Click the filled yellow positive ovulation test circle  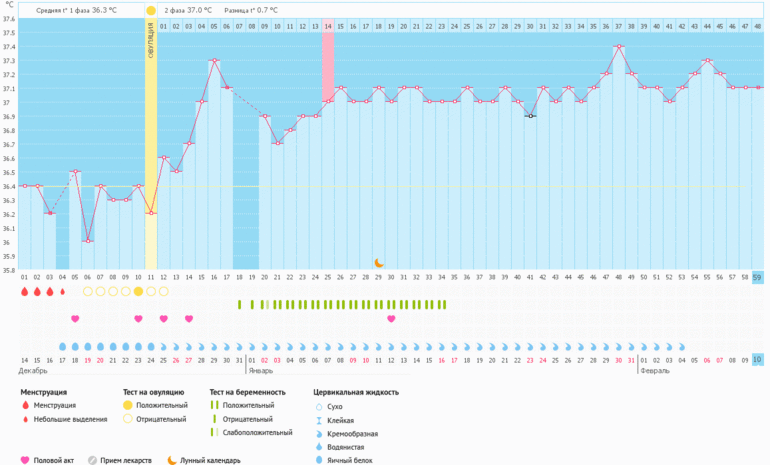(138, 291)
